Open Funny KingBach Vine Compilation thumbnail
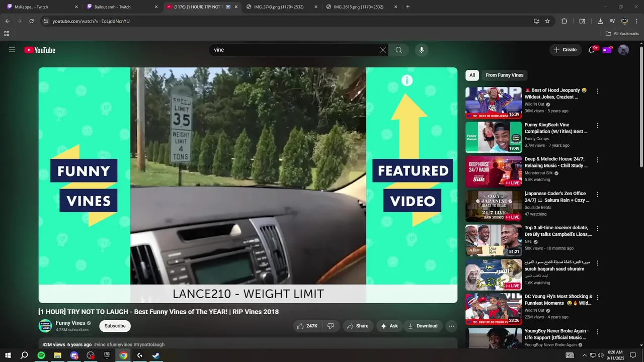The image size is (644, 362). click(494, 137)
